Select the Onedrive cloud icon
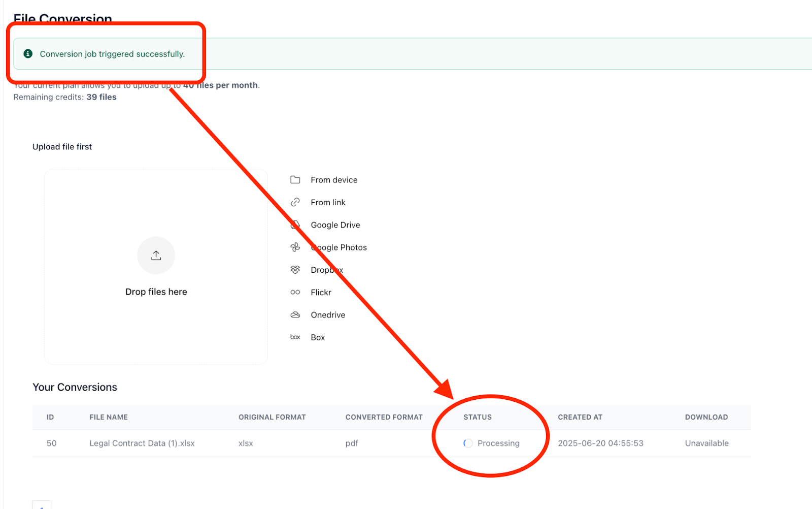Viewport: 812px width, 509px height. (295, 314)
